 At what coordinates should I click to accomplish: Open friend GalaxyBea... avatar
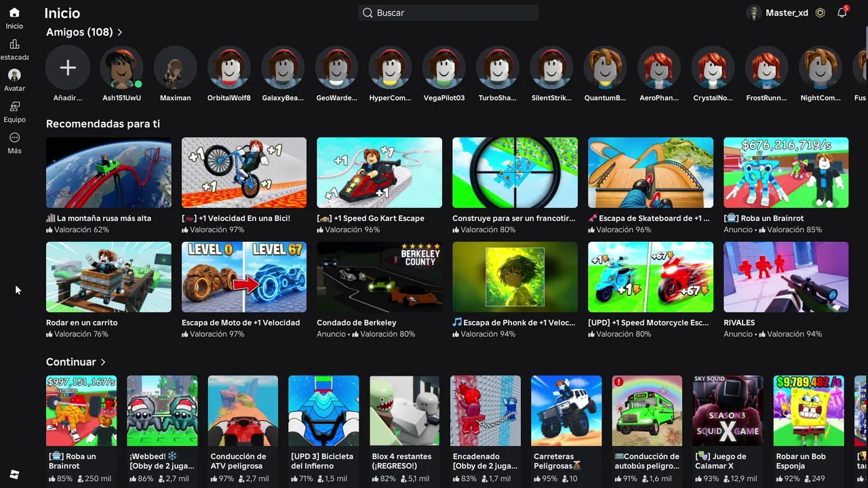[x=283, y=68]
